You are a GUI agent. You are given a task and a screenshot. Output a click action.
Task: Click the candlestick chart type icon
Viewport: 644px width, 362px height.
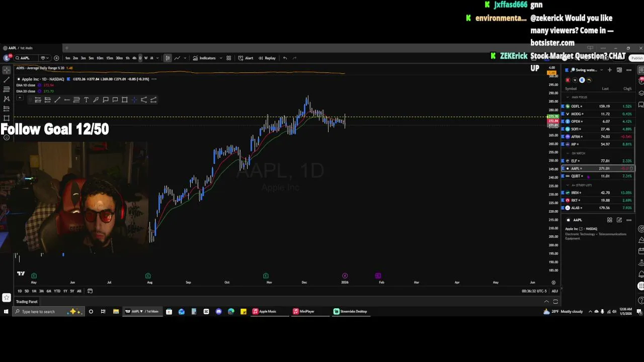[x=168, y=58]
